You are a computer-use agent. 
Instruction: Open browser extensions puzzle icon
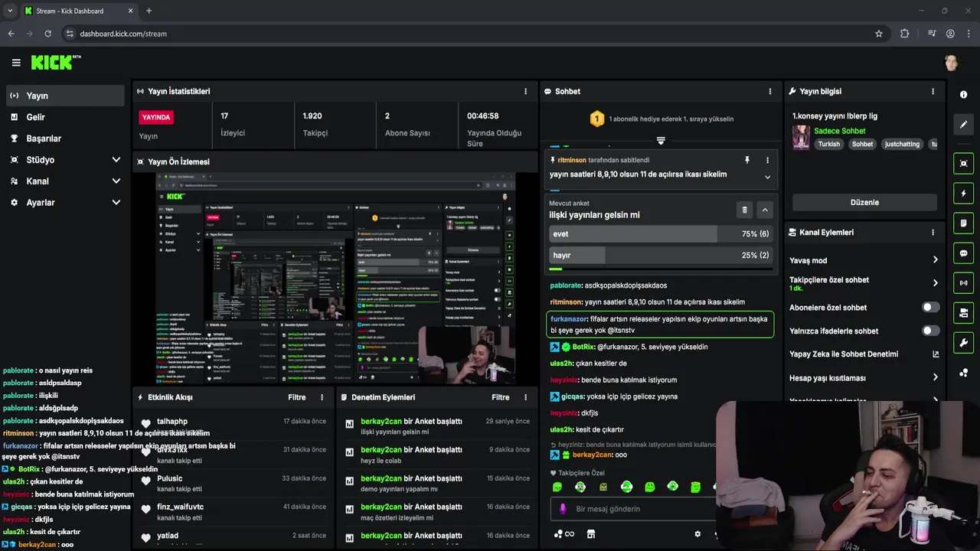coord(904,34)
